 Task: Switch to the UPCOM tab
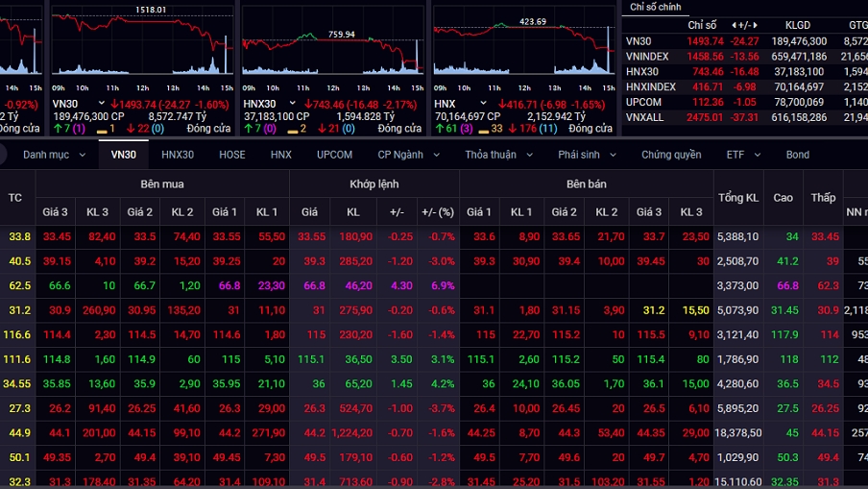click(334, 155)
